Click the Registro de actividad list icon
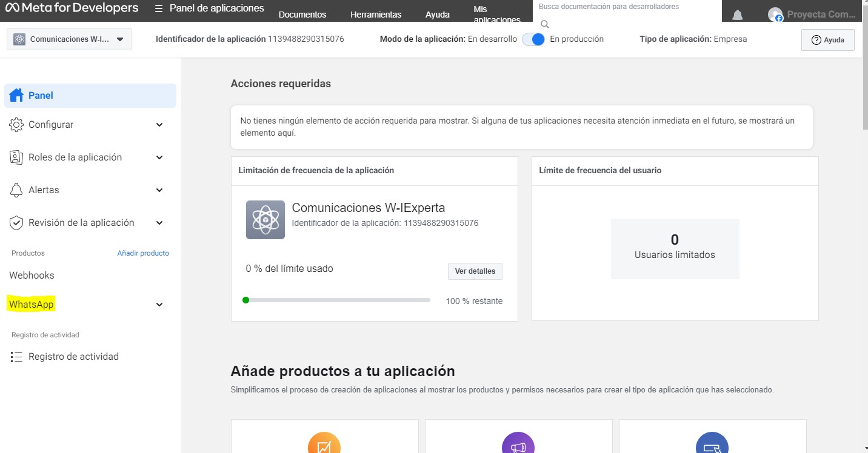The width and height of the screenshot is (868, 453). [16, 357]
